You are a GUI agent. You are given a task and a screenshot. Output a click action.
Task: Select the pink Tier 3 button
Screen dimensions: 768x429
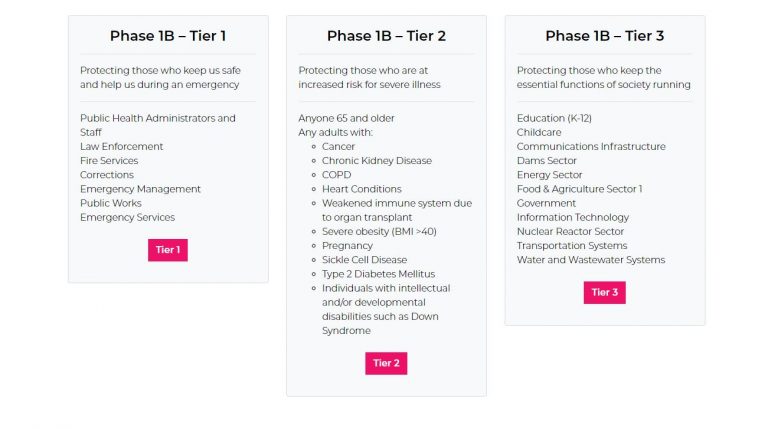coord(604,292)
